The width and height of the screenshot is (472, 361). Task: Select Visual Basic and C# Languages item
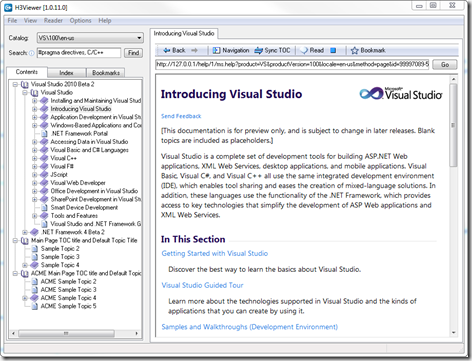[89, 150]
